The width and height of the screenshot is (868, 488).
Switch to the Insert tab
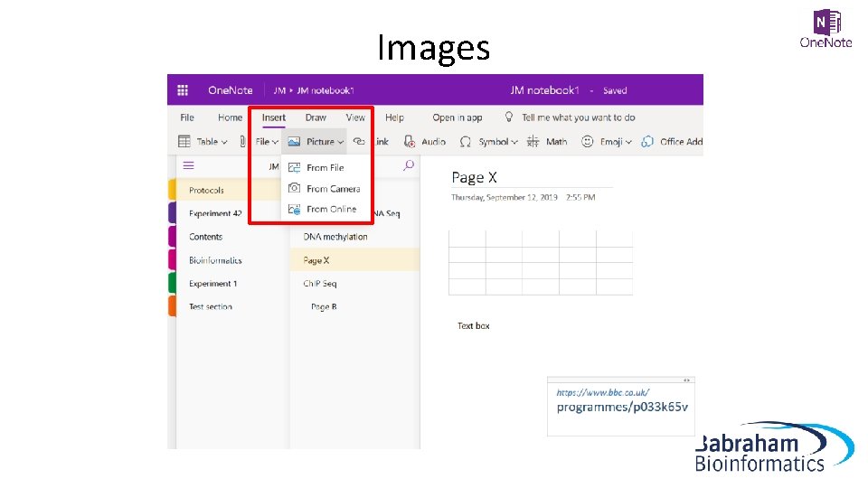click(x=273, y=117)
